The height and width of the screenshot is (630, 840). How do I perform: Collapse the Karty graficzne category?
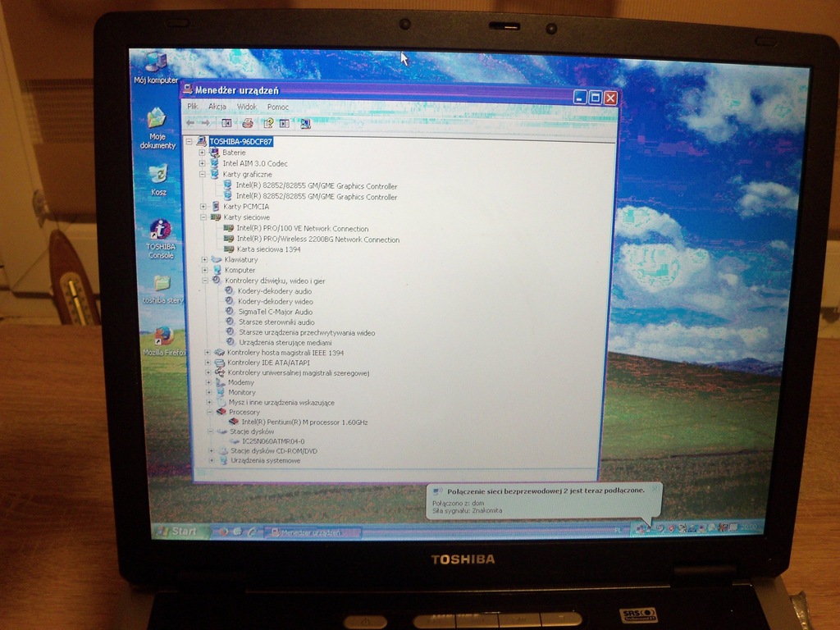pos(202,174)
